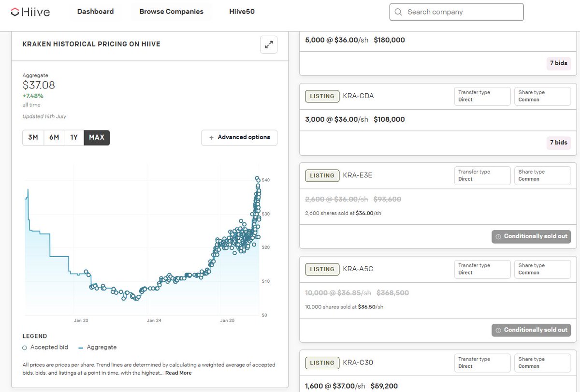The width and height of the screenshot is (580, 392).
Task: Click Transfer type box on KRA-CDA
Action: 482,96
